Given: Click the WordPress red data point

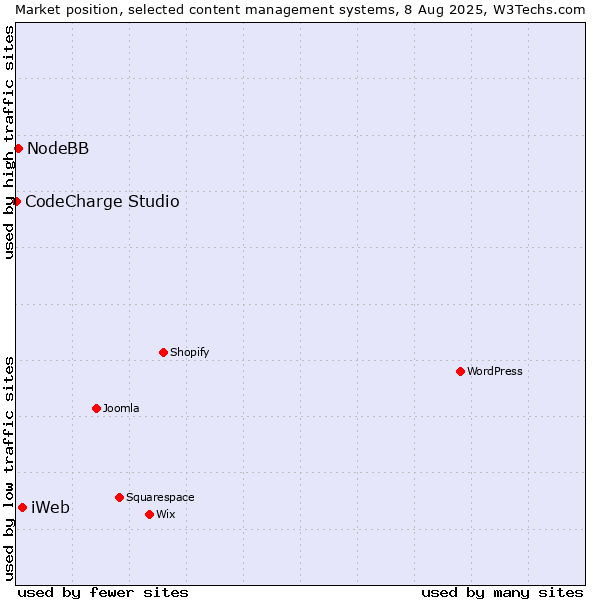Looking at the screenshot, I should click(x=460, y=372).
